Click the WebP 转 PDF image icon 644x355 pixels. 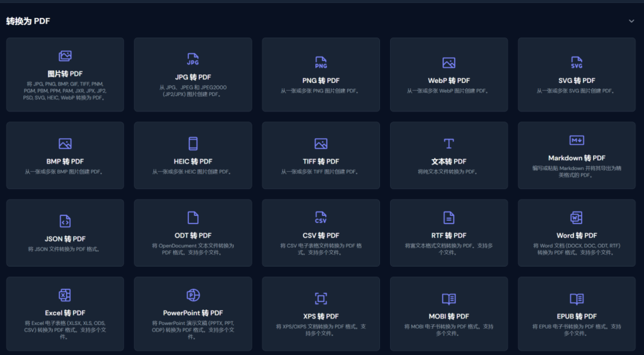(x=449, y=63)
